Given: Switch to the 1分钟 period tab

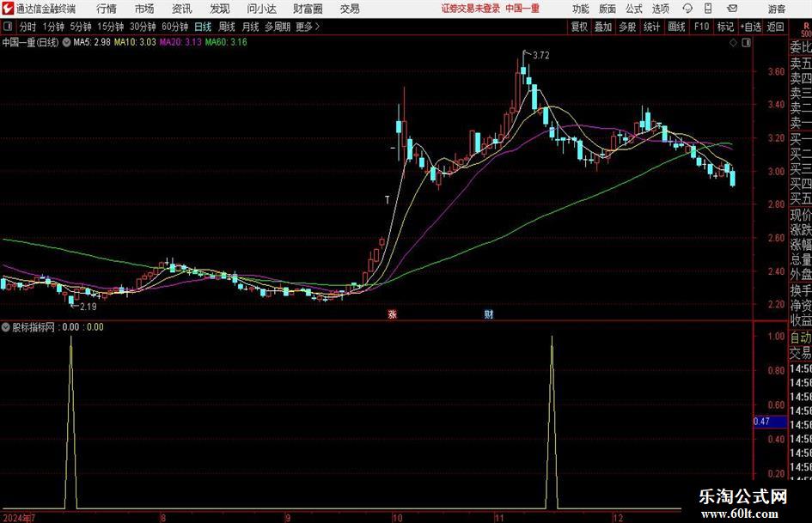Looking at the screenshot, I should tap(53, 27).
